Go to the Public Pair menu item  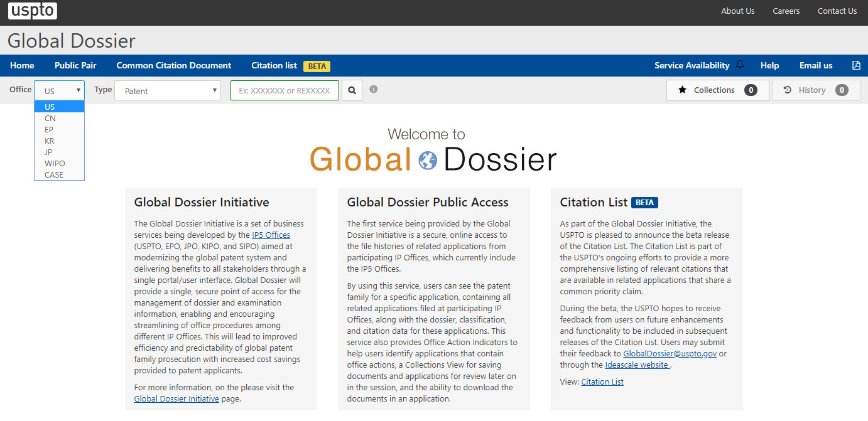click(75, 65)
